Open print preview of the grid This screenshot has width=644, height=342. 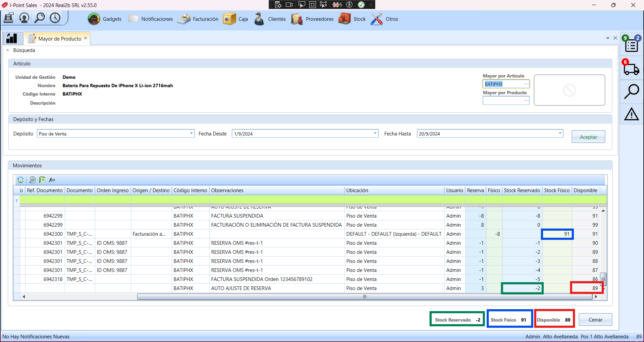[x=33, y=180]
